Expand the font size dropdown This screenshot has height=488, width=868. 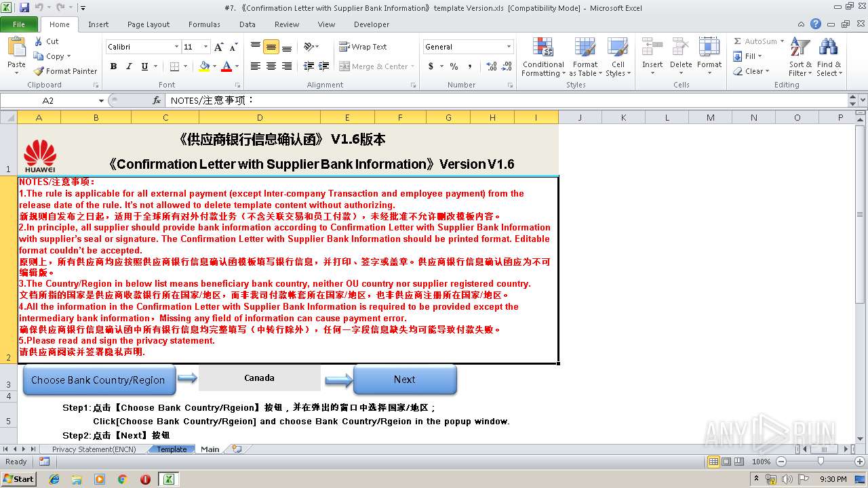[205, 47]
